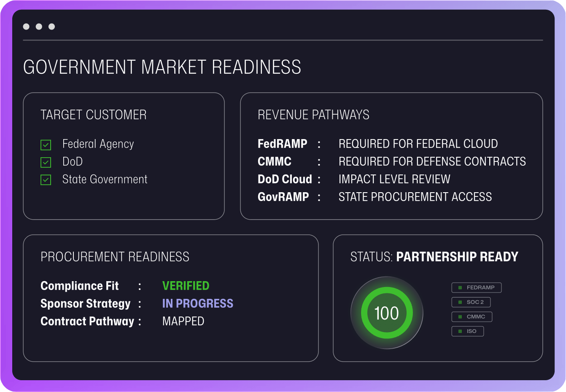Click the Compliance Fit label
The width and height of the screenshot is (566, 392).
(80, 286)
